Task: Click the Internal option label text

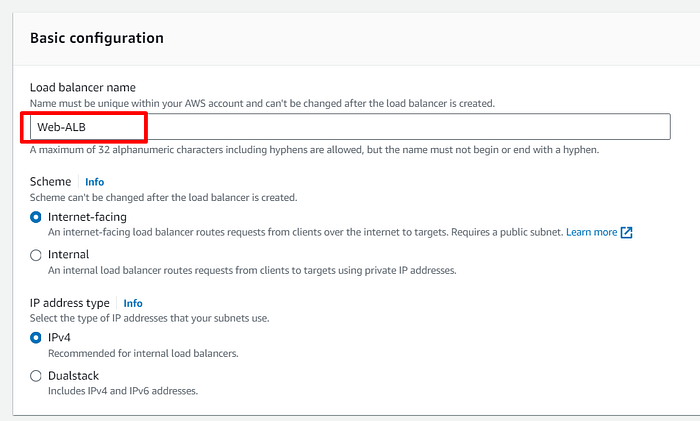Action: coord(69,254)
